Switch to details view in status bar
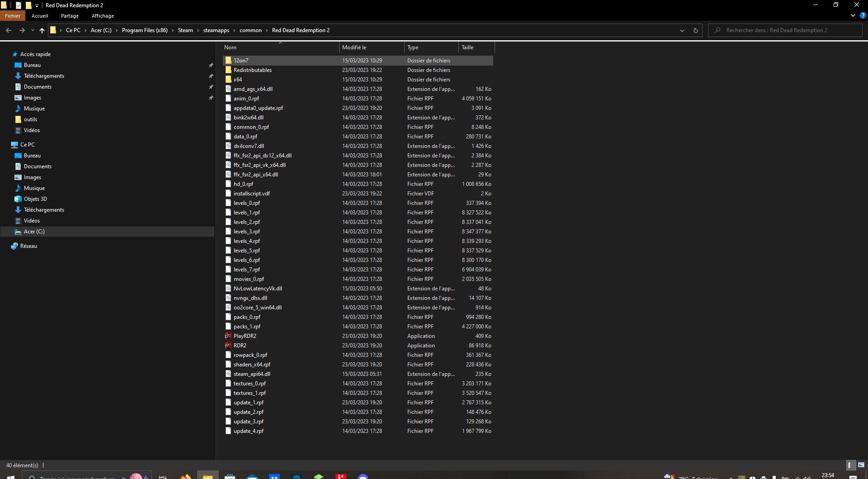The width and height of the screenshot is (868, 479). (x=850, y=465)
